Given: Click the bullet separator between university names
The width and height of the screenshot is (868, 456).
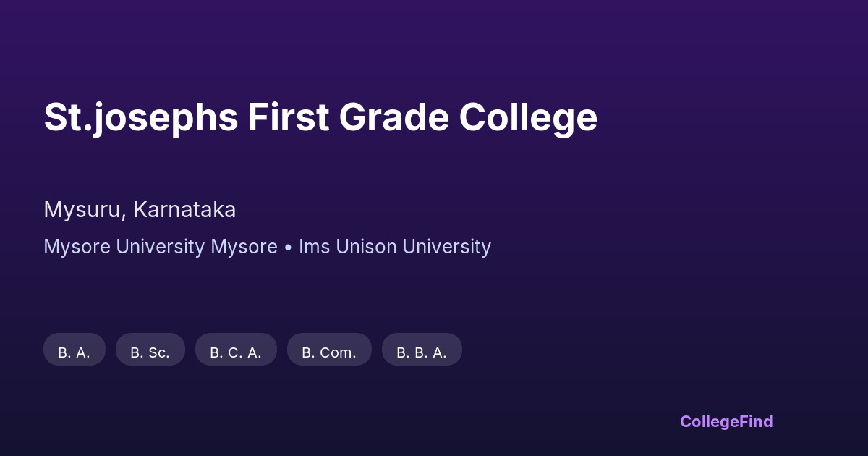Looking at the screenshot, I should [x=288, y=248].
